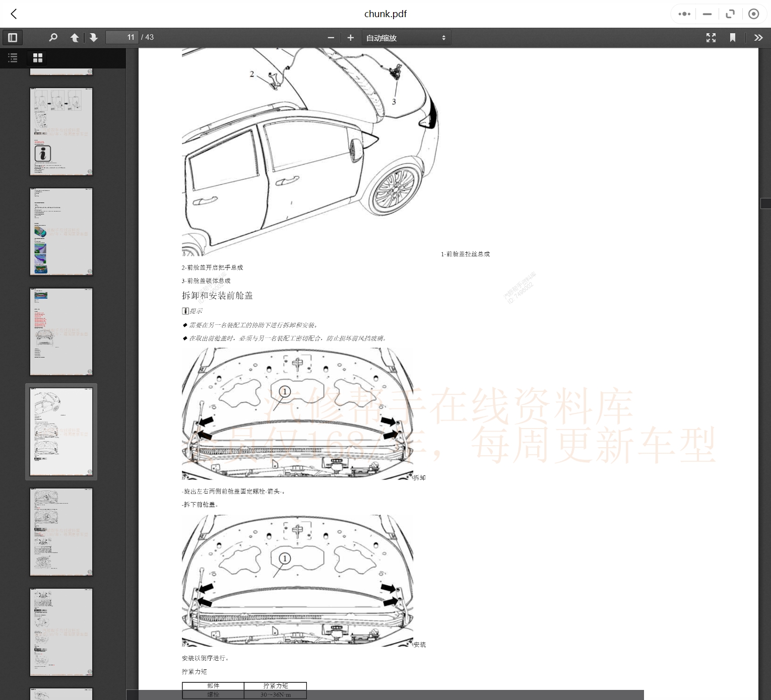The height and width of the screenshot is (700, 771).
Task: Switch sidebar to page thumbnails view
Action: pyautogui.click(x=37, y=58)
